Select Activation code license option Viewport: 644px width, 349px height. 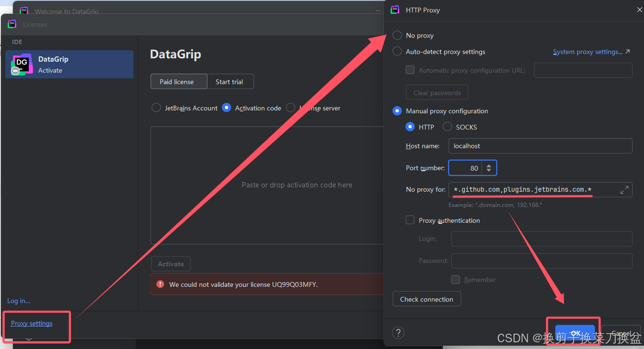point(227,108)
